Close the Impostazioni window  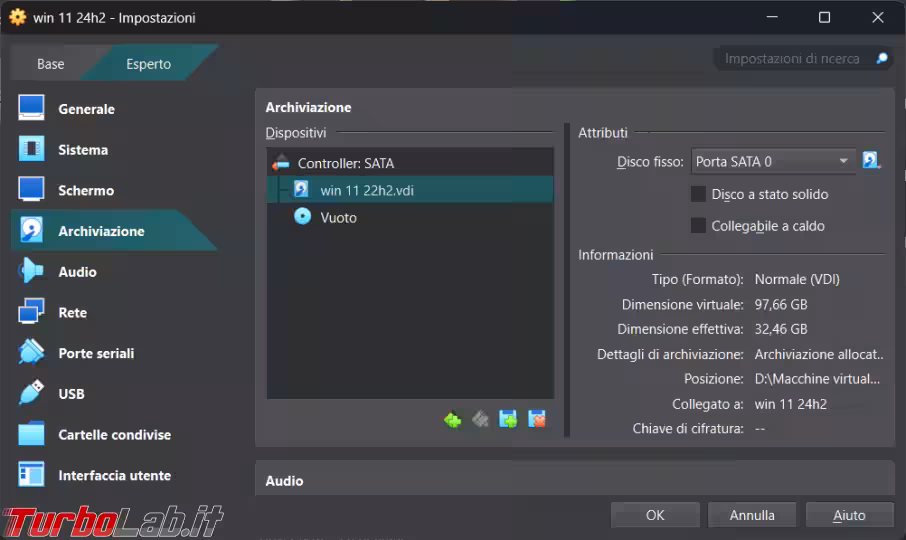(x=878, y=17)
